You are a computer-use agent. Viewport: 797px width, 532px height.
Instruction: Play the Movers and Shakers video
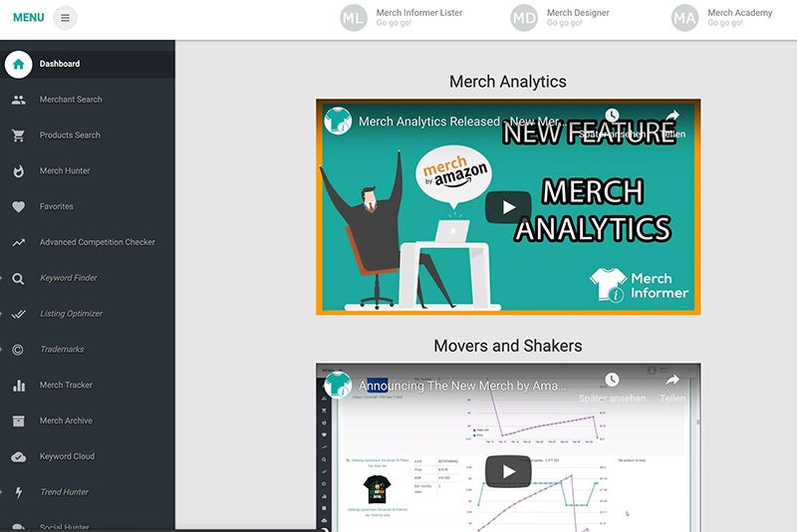[508, 471]
